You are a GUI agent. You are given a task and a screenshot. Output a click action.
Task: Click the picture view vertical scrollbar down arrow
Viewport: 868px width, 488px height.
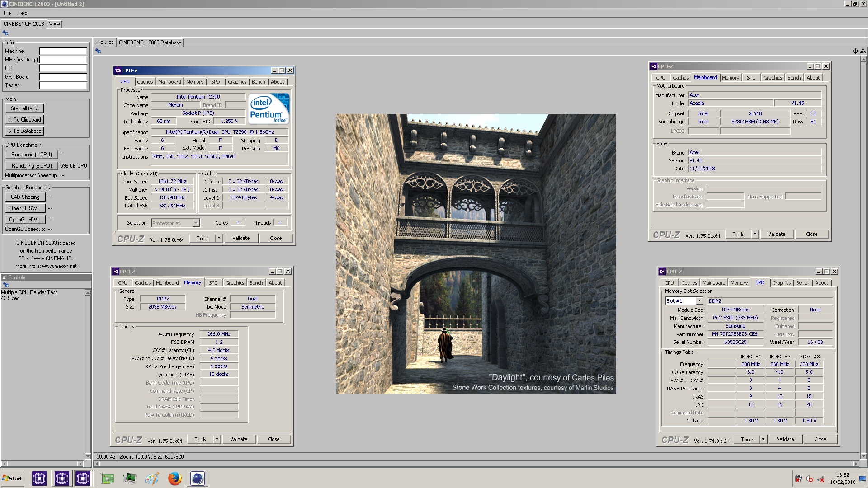click(x=863, y=456)
